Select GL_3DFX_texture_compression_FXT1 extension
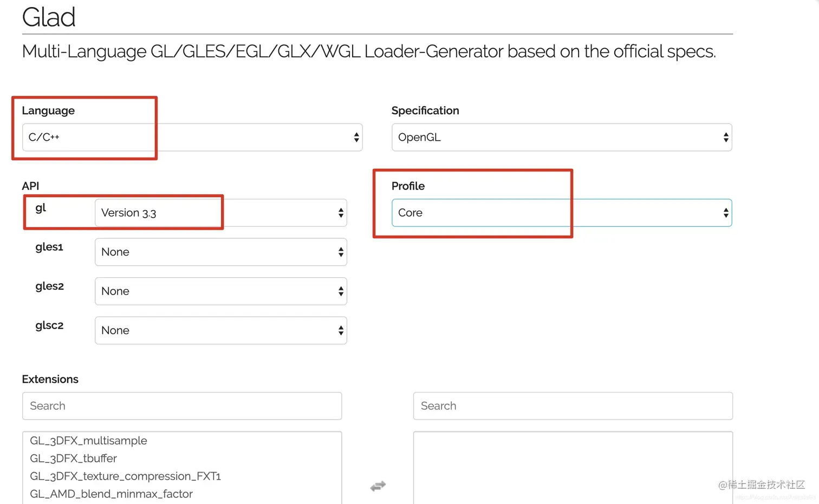819x504 pixels. click(x=125, y=476)
